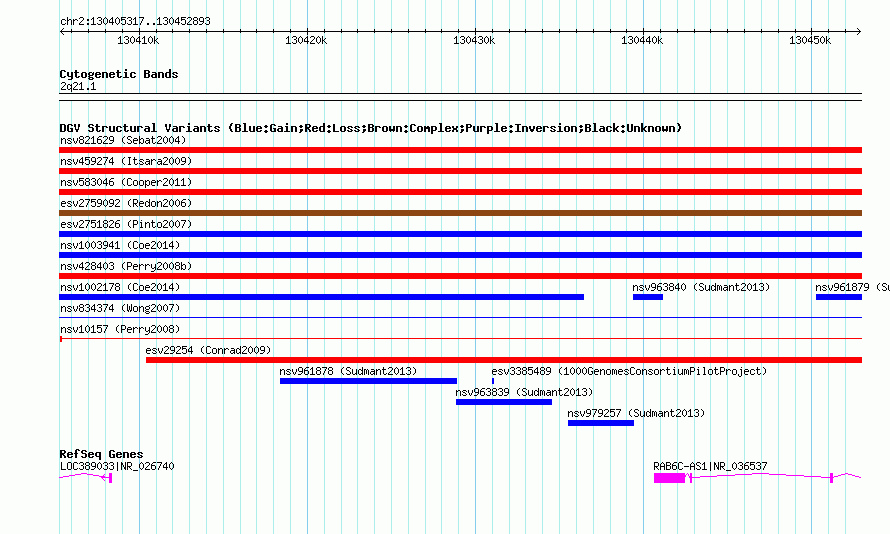The width and height of the screenshot is (890, 534).
Task: Click the RAB6C-AS1|NR_036537 gene label
Action: point(710,466)
